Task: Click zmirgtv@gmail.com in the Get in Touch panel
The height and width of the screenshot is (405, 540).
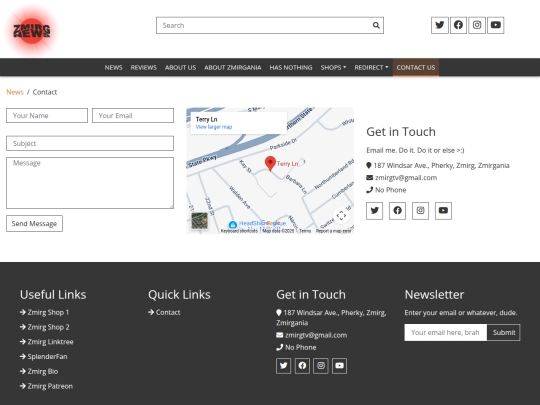Action: coord(406,178)
